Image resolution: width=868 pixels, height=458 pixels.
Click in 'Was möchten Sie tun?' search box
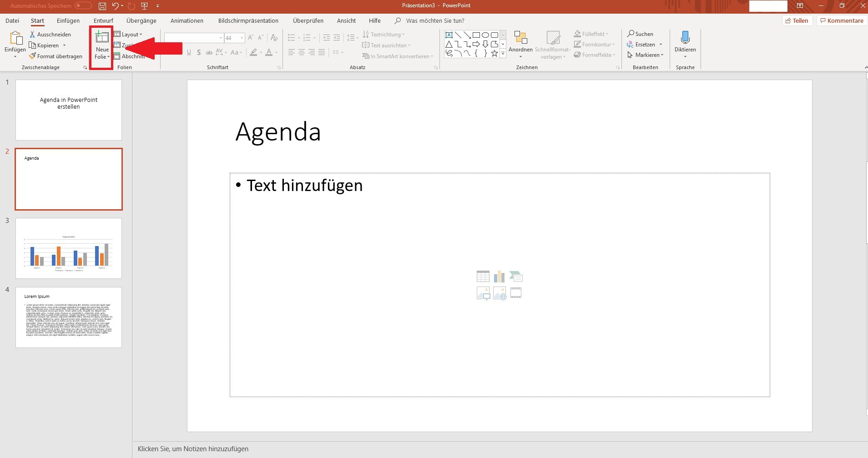coord(435,20)
